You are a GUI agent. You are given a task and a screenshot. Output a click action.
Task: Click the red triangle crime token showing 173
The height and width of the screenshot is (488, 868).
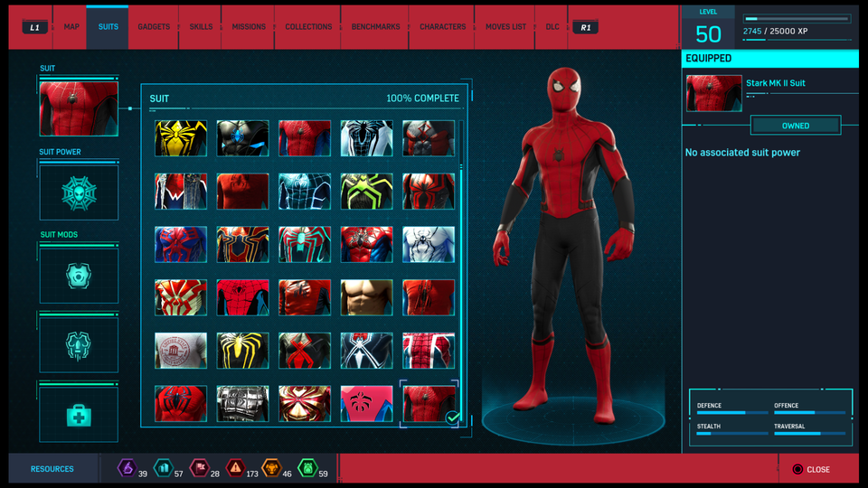[x=235, y=469]
